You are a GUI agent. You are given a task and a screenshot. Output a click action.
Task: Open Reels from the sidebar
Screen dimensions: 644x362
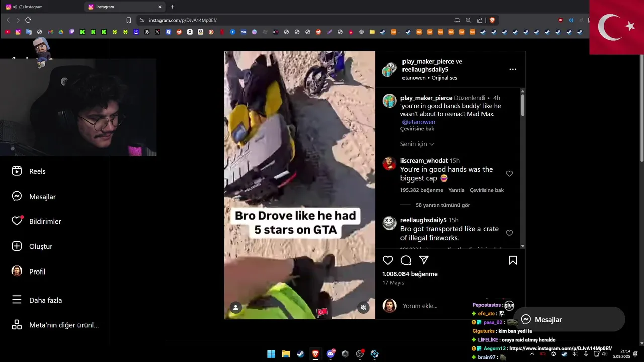pos(29,171)
